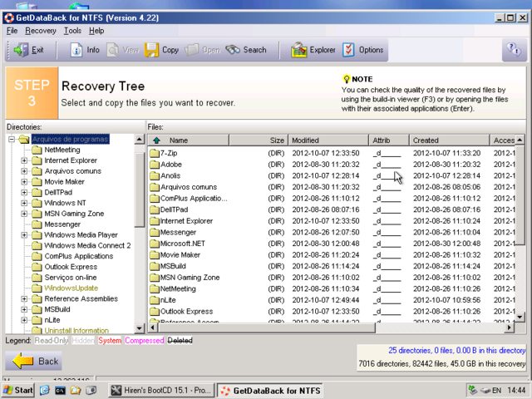
Task: Click the Exit toolbar button
Action: click(29, 50)
